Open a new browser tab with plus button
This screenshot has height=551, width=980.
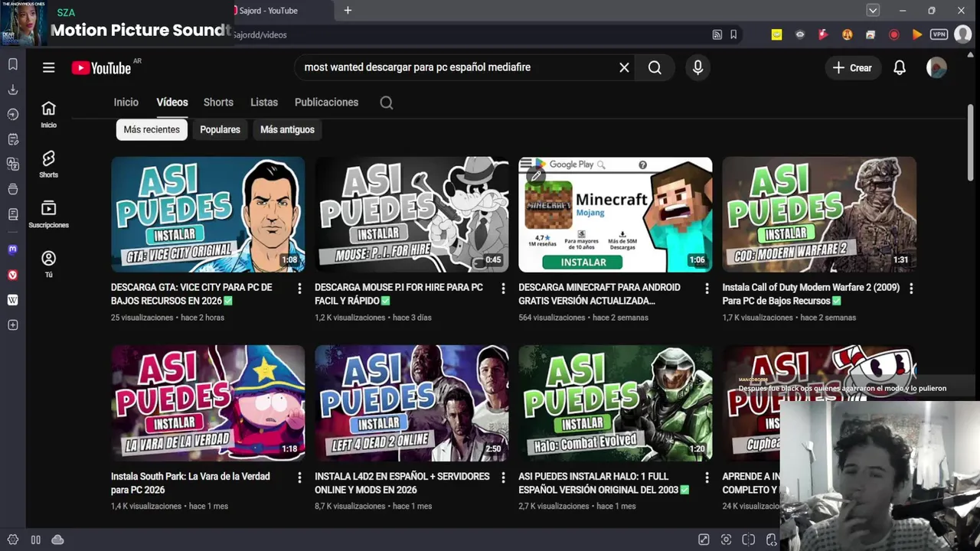tap(348, 11)
